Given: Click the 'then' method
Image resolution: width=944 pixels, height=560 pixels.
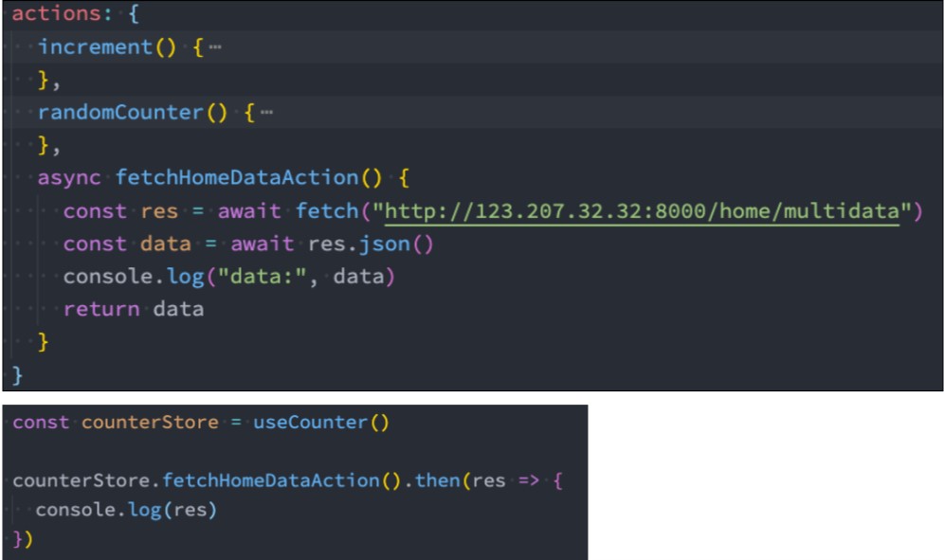Looking at the screenshot, I should pos(438,480).
